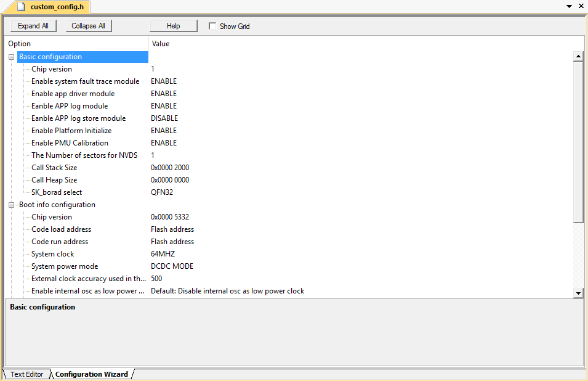Select Enable APP log store module row
The height and width of the screenshot is (381, 588).
(x=78, y=118)
